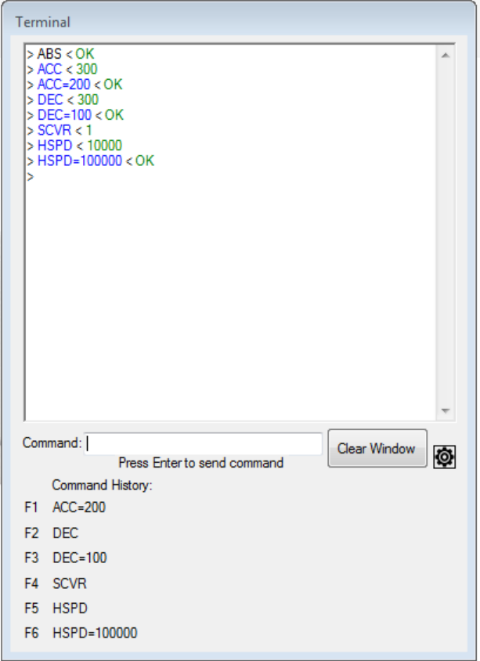Viewport: 480px width, 661px height.
Task: Click the Clear Window button
Action: click(377, 448)
